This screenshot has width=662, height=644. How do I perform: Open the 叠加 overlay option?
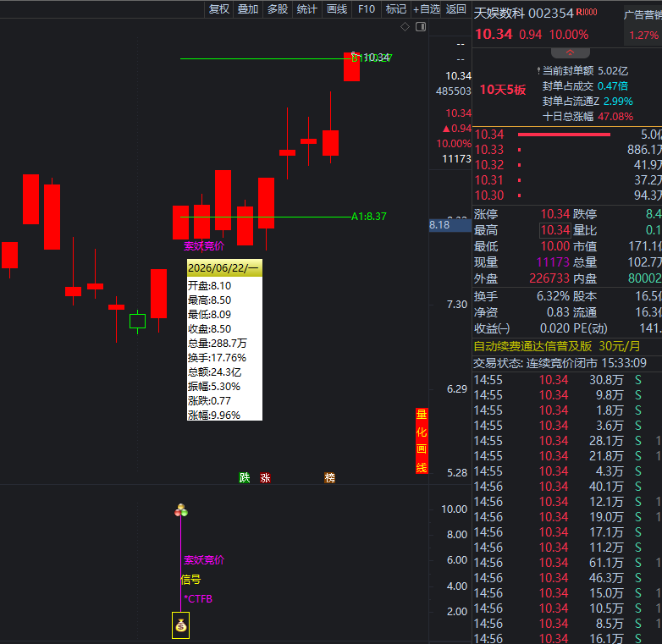(x=248, y=8)
